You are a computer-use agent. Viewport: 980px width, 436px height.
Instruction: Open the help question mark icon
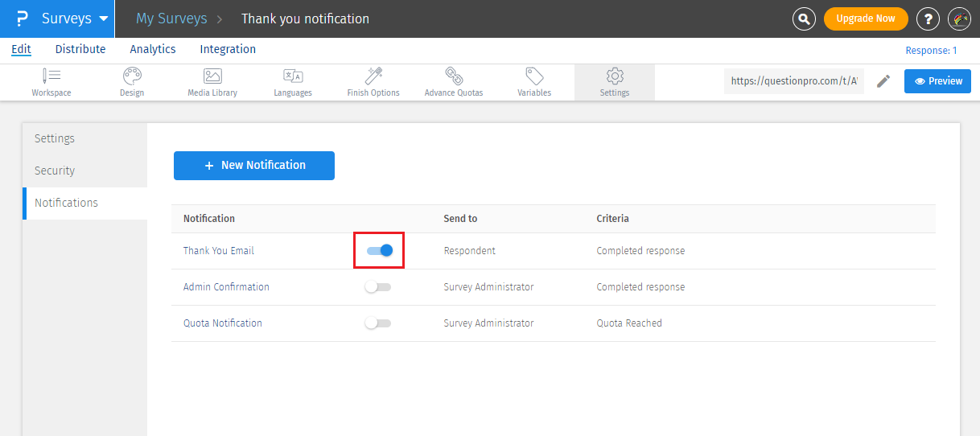pyautogui.click(x=928, y=19)
